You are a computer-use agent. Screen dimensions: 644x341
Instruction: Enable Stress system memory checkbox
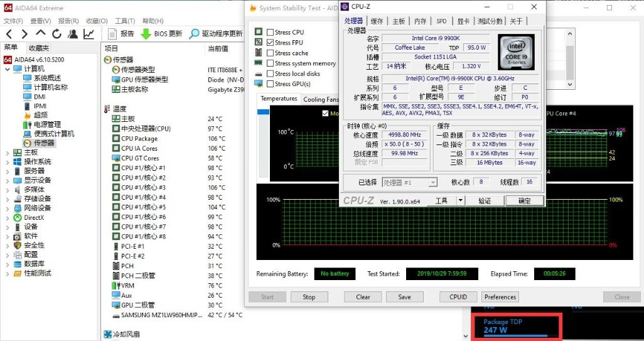tap(271, 63)
